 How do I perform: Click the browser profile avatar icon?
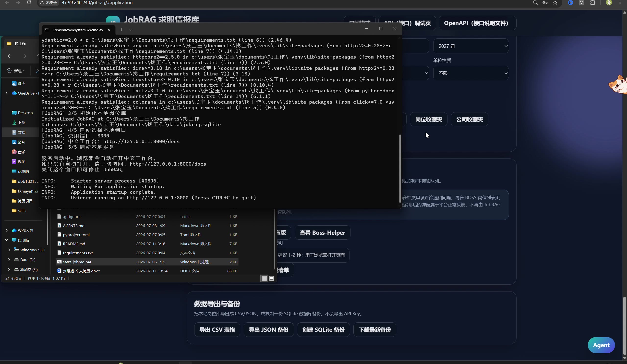point(609,2)
